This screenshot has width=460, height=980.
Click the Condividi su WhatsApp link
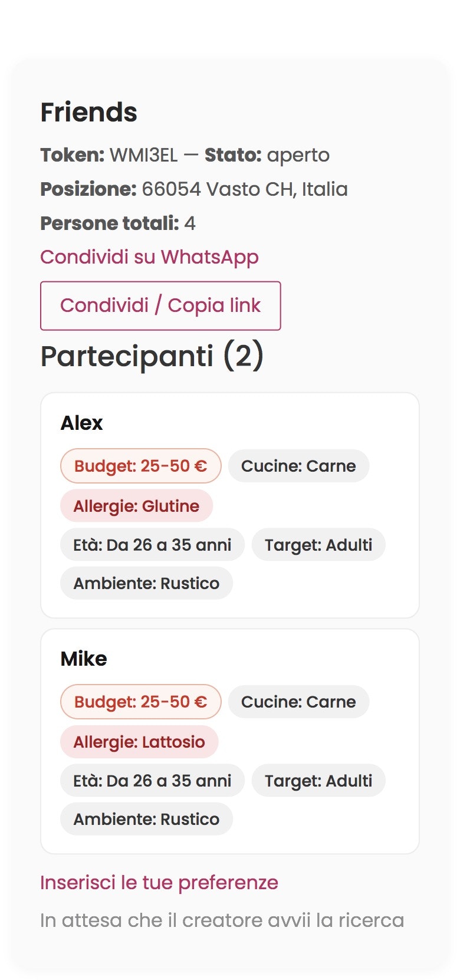coord(149,257)
